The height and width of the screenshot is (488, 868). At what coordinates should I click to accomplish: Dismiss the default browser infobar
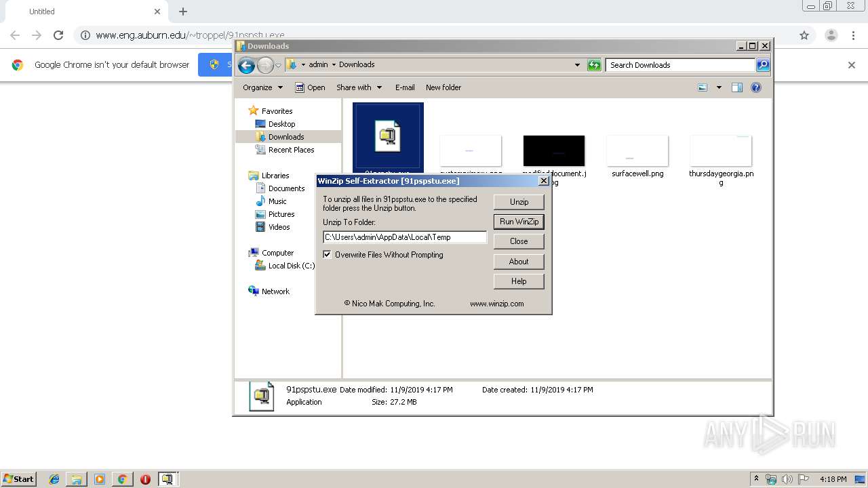tap(852, 65)
